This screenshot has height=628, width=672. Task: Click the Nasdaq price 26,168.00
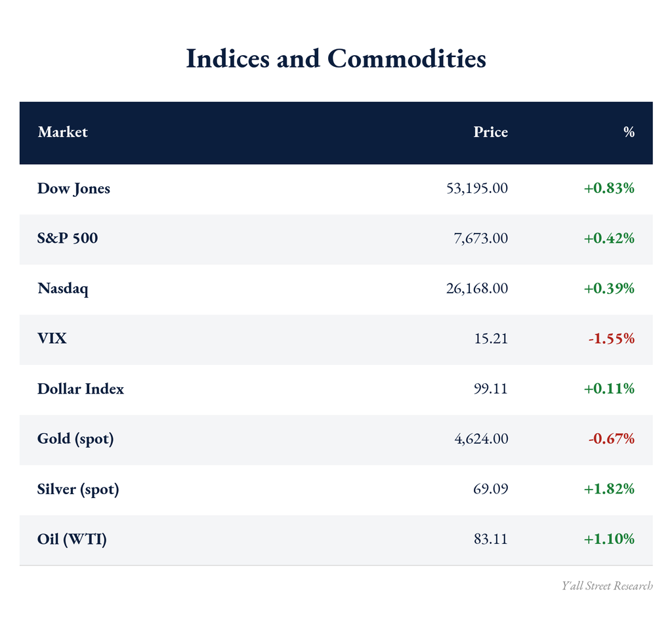(x=477, y=289)
